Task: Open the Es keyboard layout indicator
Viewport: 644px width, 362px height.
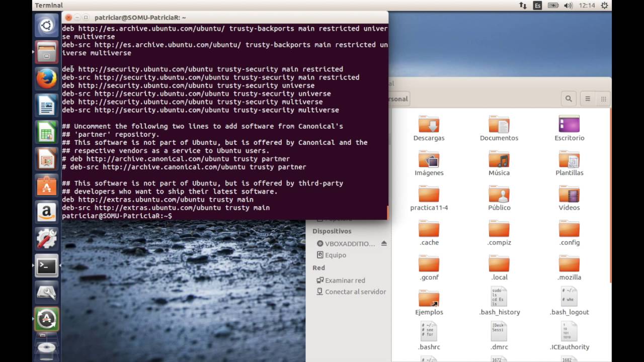Action: (x=538, y=6)
